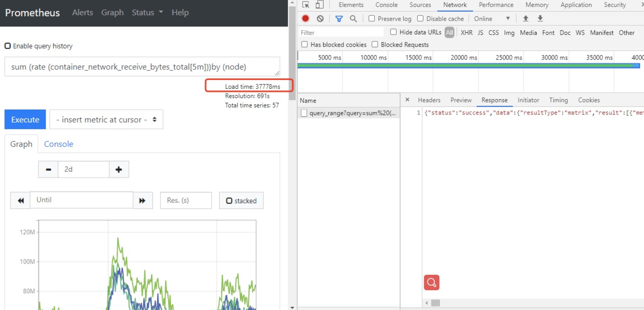Click the import HAR upload arrow icon

(x=526, y=18)
